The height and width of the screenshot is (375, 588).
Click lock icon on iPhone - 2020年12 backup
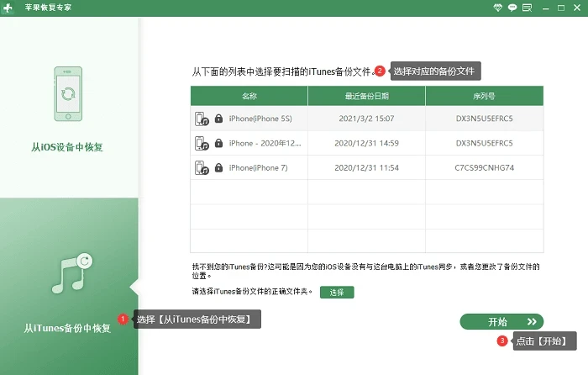pyautogui.click(x=218, y=143)
